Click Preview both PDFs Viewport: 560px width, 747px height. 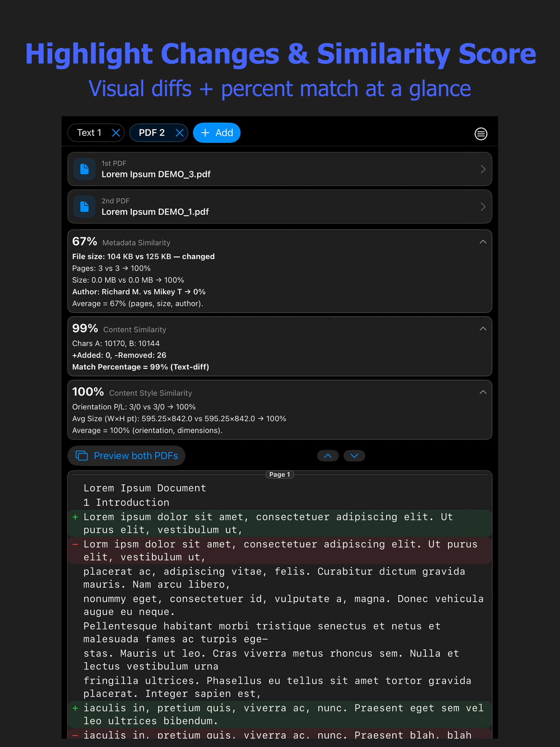pyautogui.click(x=127, y=455)
